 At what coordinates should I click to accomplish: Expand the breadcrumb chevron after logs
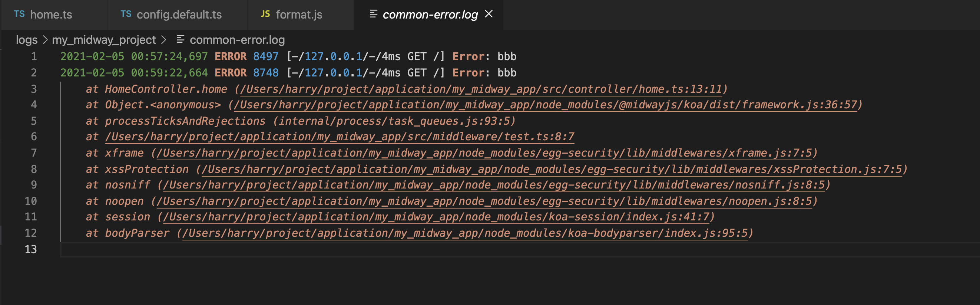pos(45,40)
